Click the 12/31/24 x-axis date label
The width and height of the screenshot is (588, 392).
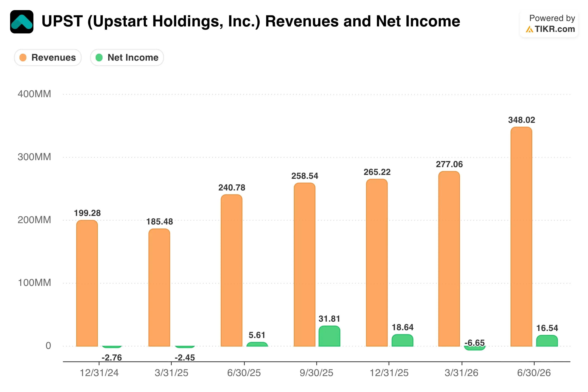[99, 373]
